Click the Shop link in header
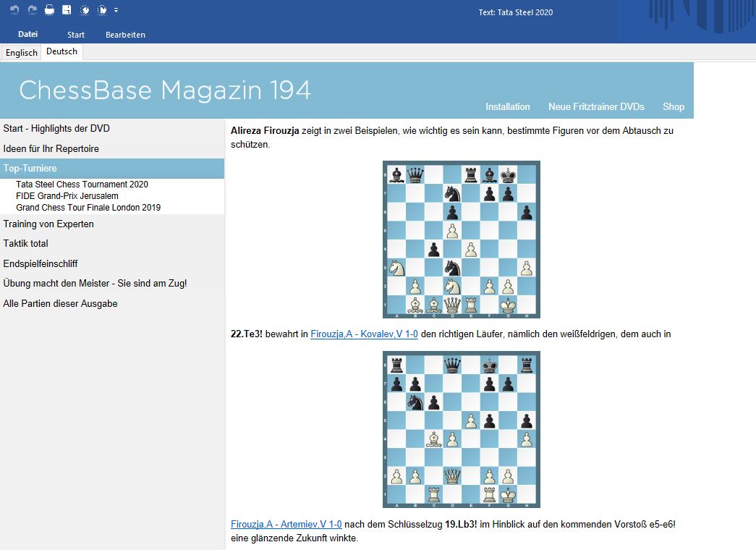This screenshot has width=756, height=550. 673,106
